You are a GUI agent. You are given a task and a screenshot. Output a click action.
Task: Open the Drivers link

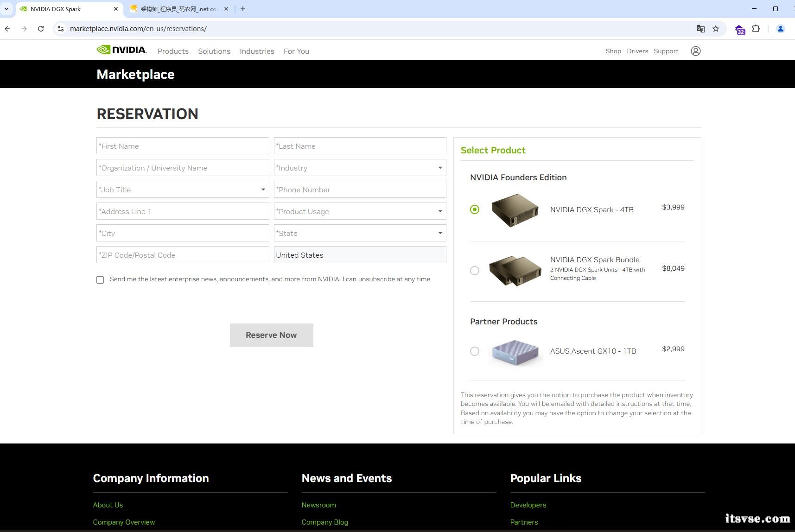637,51
